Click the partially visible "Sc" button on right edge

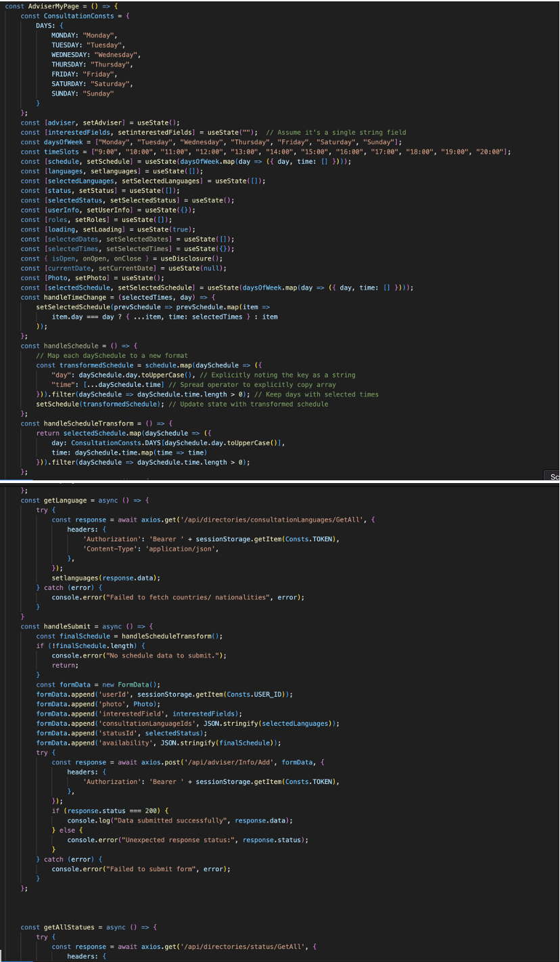[553, 477]
